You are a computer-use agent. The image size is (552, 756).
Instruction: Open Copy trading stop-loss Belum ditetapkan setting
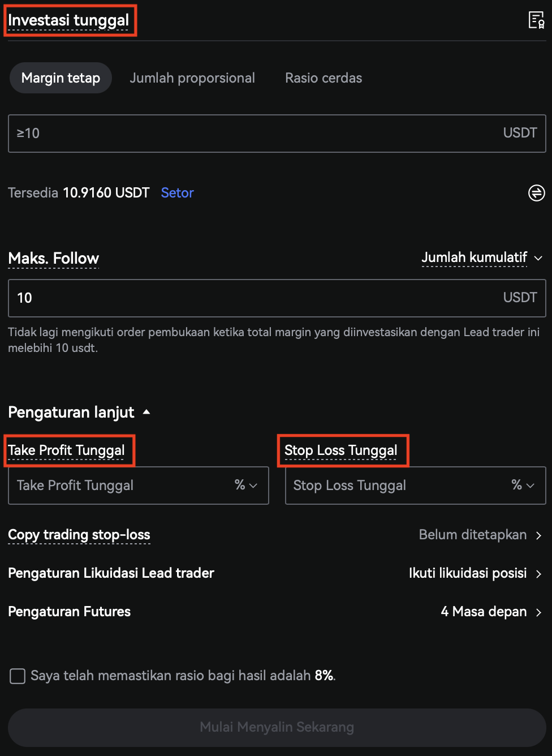point(480,535)
